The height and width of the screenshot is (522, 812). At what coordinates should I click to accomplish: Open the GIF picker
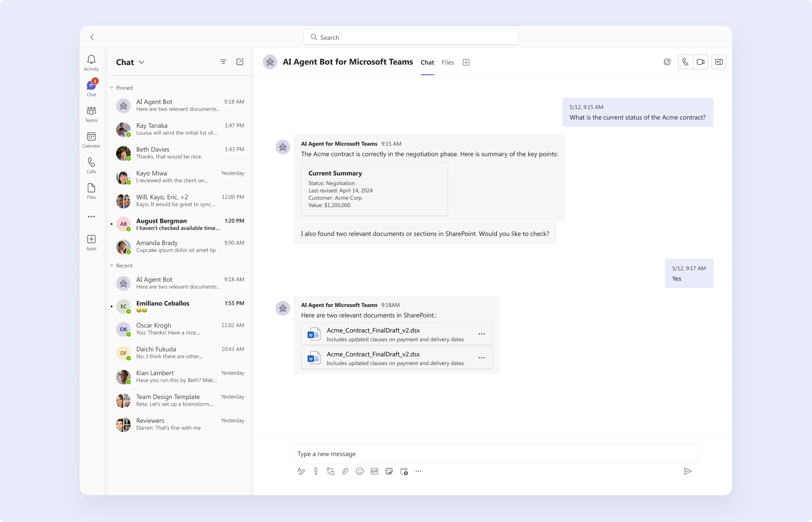(x=375, y=471)
